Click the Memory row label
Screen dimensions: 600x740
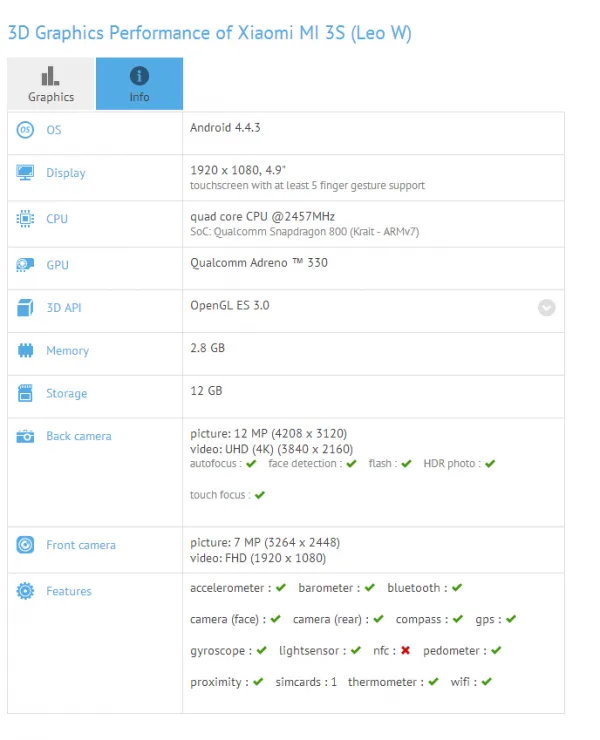coord(68,351)
